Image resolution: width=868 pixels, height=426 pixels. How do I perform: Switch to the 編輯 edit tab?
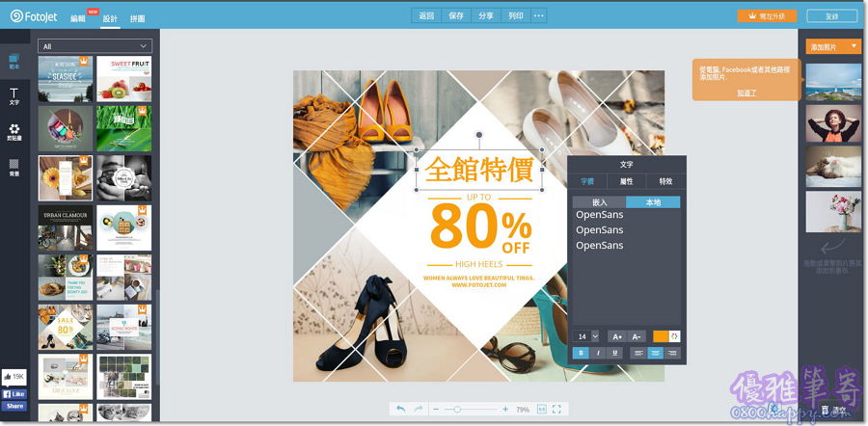click(x=78, y=18)
